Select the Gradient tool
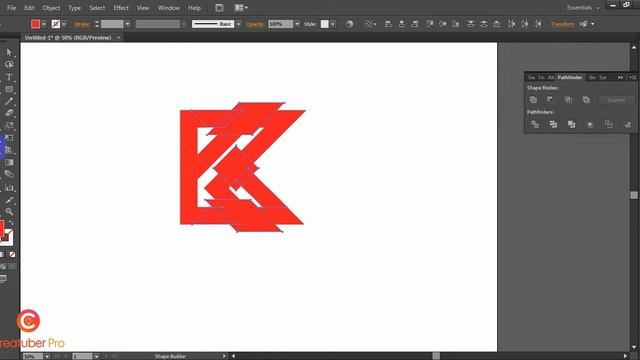Image resolution: width=640 pixels, height=360 pixels. (9, 162)
